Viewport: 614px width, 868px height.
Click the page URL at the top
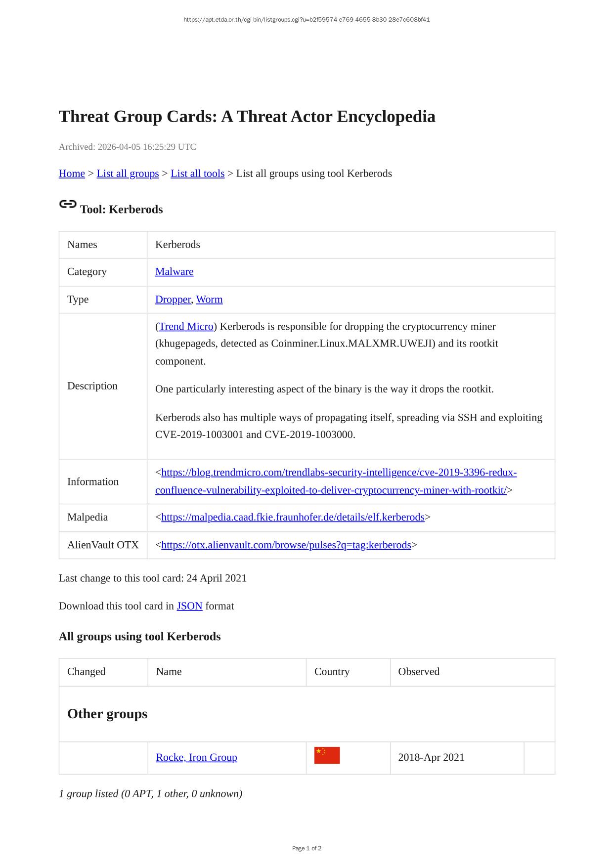click(x=307, y=20)
